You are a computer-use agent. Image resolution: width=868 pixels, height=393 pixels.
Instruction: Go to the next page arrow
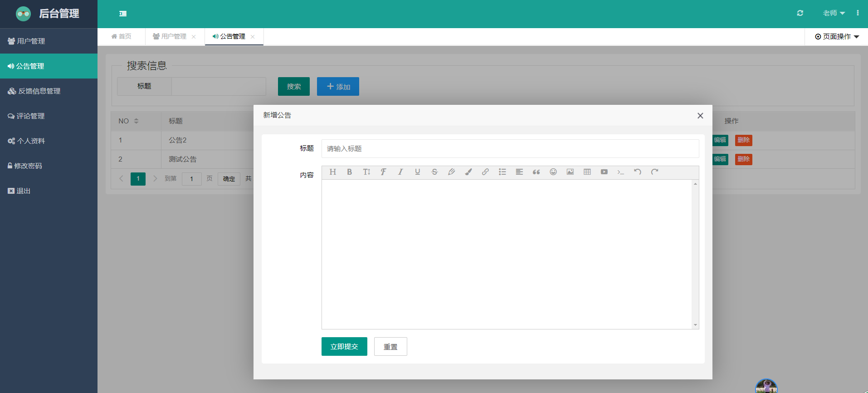[155, 179]
